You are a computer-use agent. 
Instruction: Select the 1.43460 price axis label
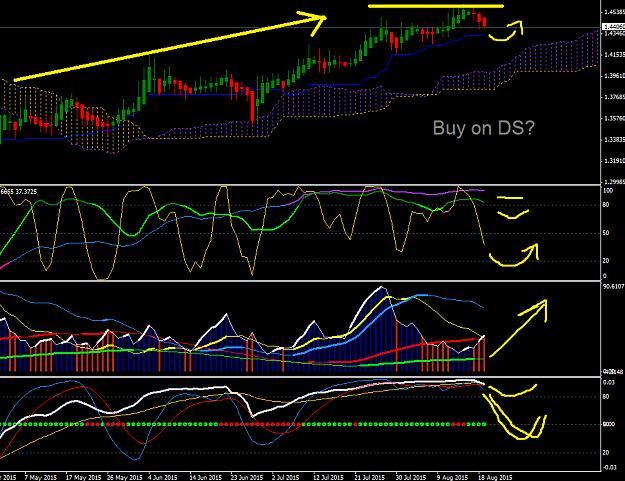click(x=614, y=33)
